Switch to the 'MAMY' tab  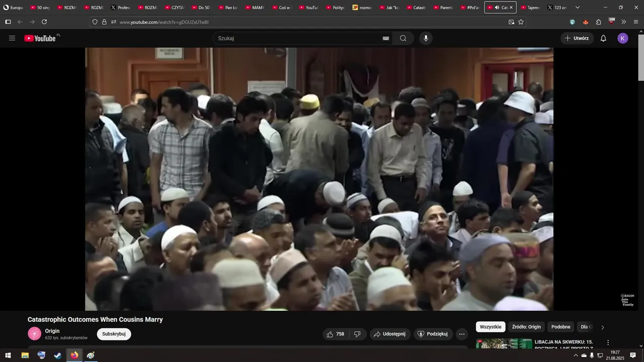click(x=256, y=8)
